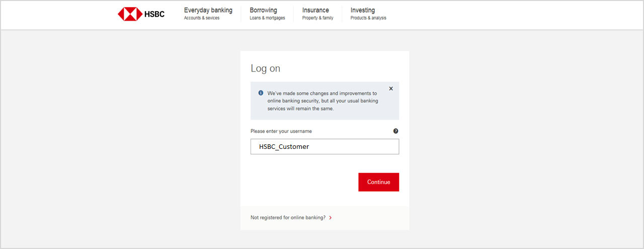
Task: Click the Please enter your username label
Action: 281,131
